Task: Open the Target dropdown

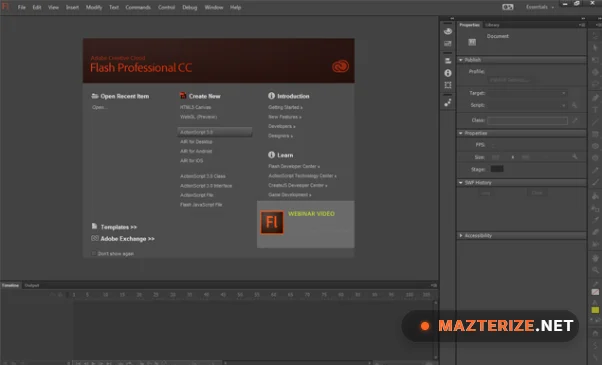Action: tap(528, 93)
